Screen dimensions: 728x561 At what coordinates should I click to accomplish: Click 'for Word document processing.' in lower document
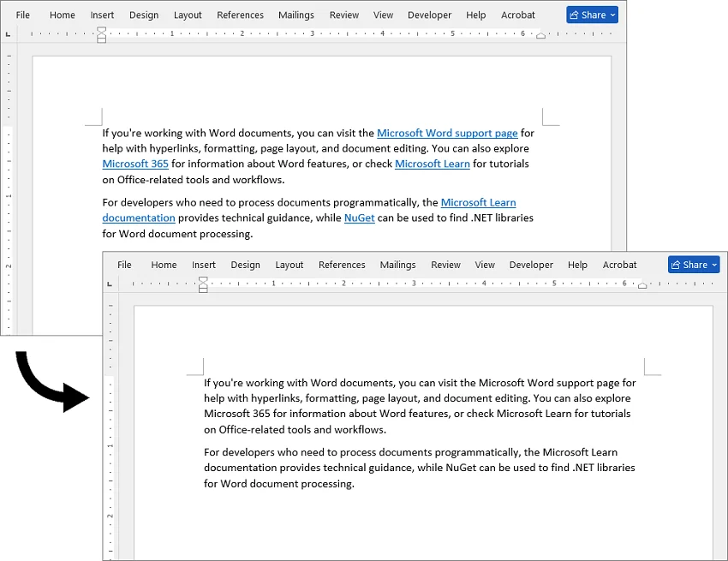pyautogui.click(x=279, y=483)
